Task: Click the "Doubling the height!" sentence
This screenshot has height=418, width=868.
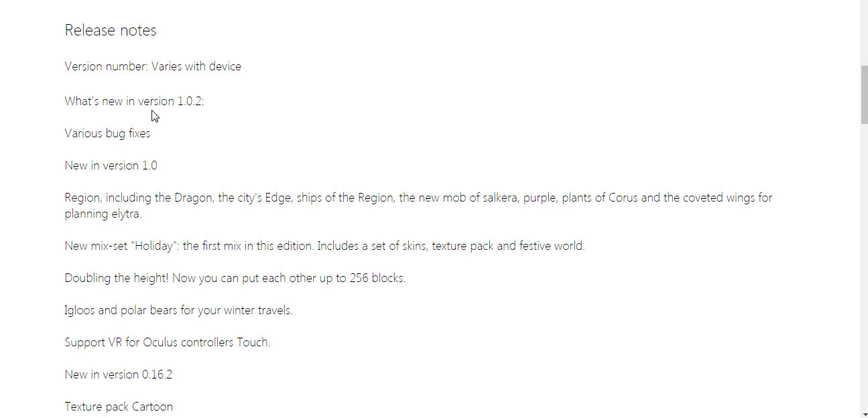Action: tap(117, 278)
